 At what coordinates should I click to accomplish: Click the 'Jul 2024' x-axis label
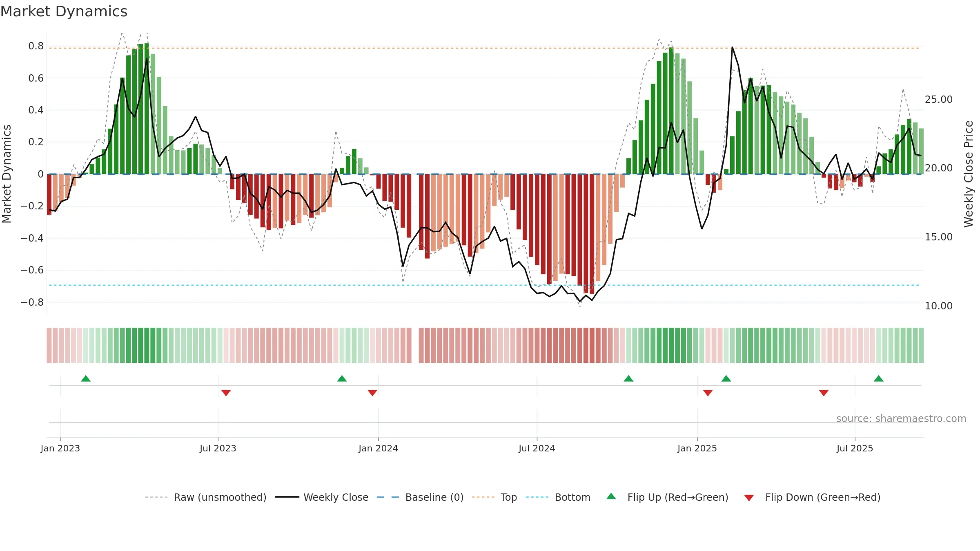(537, 448)
